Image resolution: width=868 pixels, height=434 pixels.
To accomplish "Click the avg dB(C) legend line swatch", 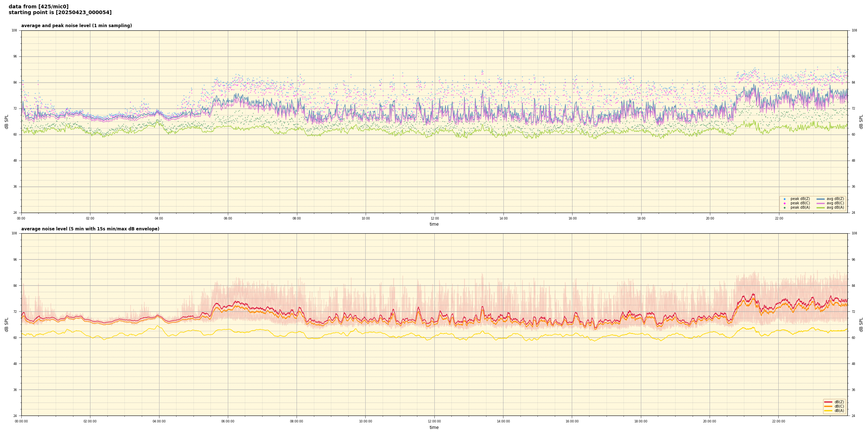I will (x=821, y=203).
